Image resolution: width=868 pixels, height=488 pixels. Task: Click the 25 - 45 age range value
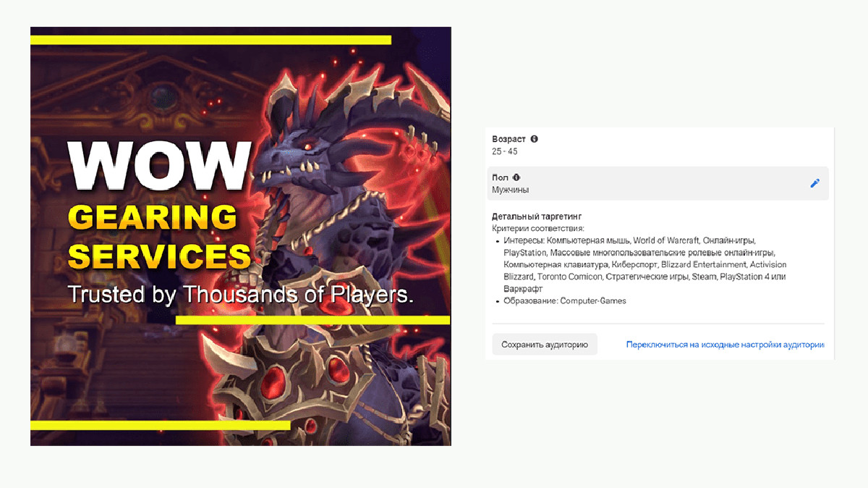(x=504, y=151)
